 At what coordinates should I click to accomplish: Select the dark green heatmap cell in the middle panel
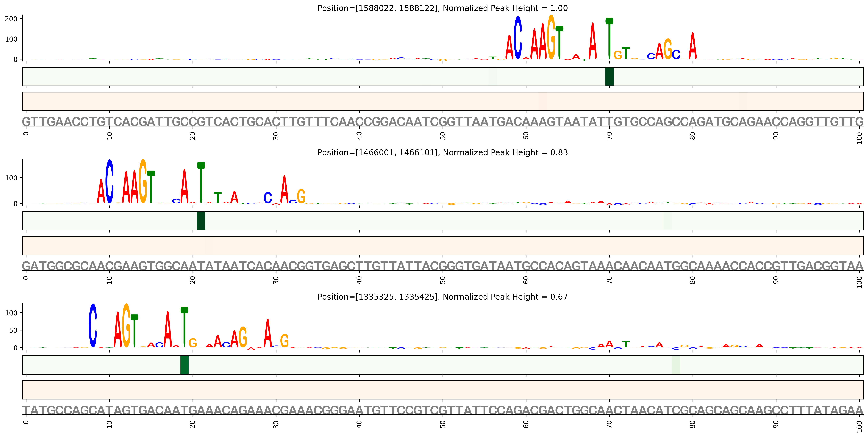(201, 221)
